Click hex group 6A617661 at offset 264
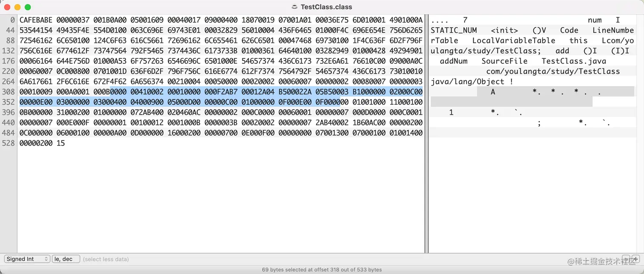The height and width of the screenshot is (274, 644). coord(36,82)
